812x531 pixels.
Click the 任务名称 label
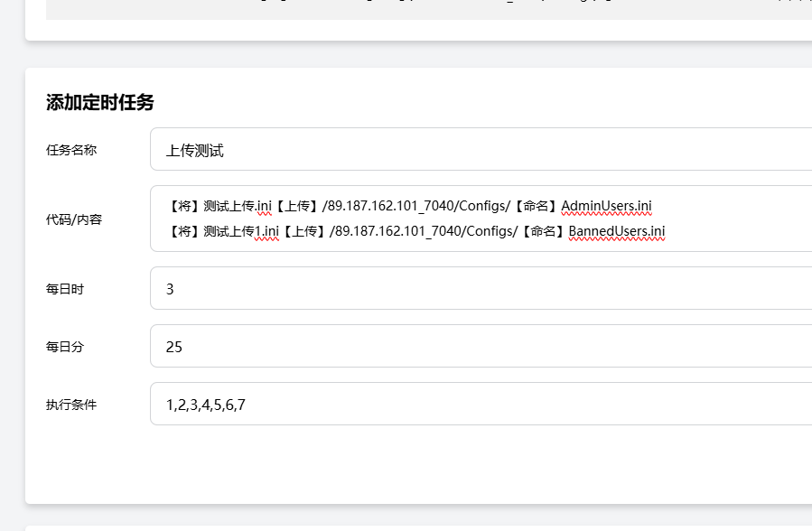click(71, 150)
